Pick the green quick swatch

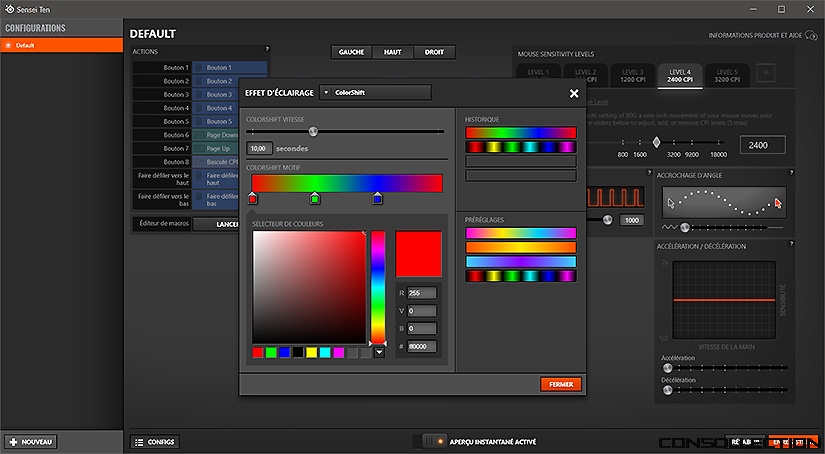pyautogui.click(x=271, y=352)
